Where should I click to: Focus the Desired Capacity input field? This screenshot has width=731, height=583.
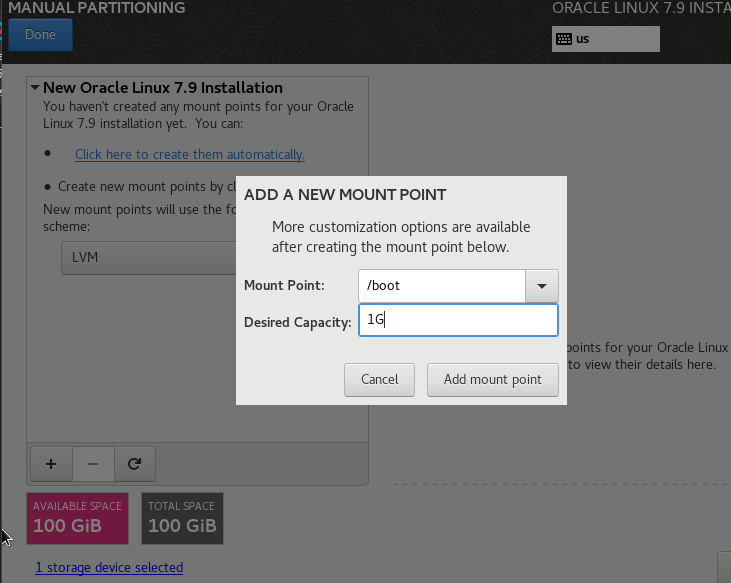(457, 321)
